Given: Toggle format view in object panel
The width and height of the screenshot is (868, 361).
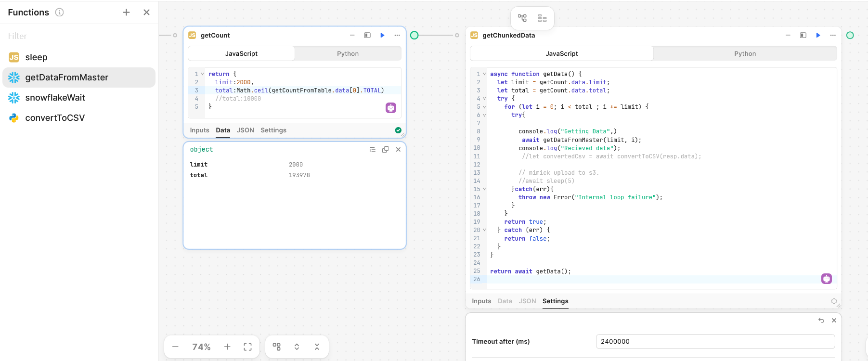Looking at the screenshot, I should tap(372, 150).
